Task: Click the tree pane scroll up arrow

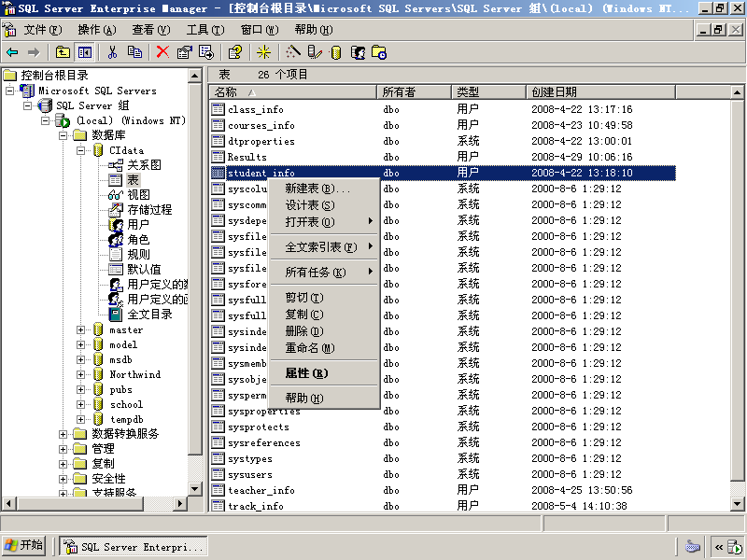Action: 195,76
